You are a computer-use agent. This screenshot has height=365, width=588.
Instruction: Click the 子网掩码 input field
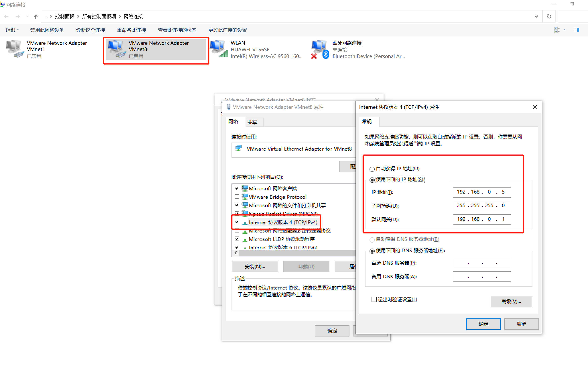pos(482,206)
